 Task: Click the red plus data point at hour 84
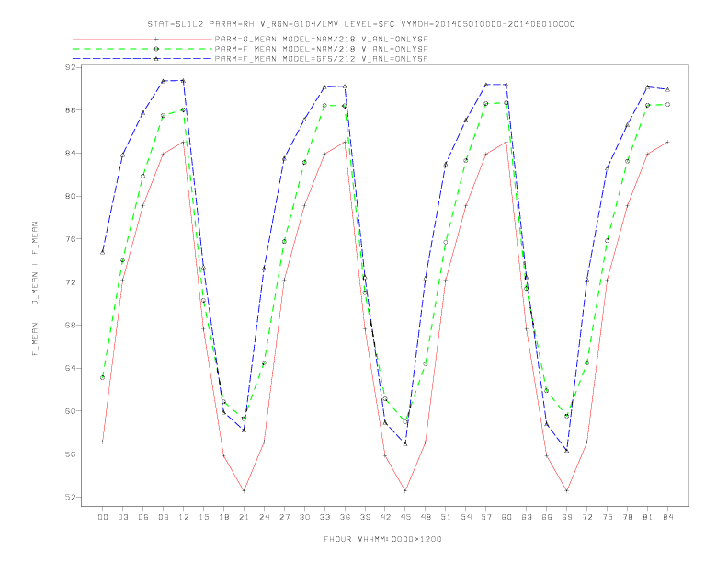(667, 142)
